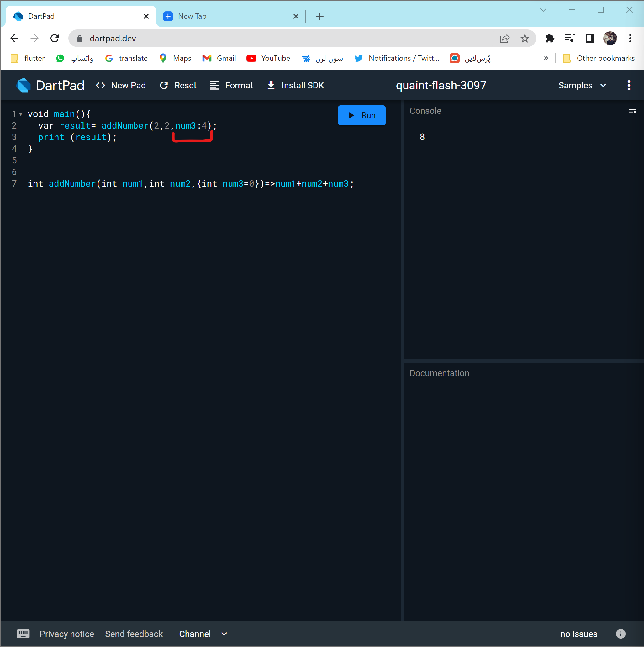Open Privacy notice link
The image size is (644, 647).
click(x=67, y=634)
